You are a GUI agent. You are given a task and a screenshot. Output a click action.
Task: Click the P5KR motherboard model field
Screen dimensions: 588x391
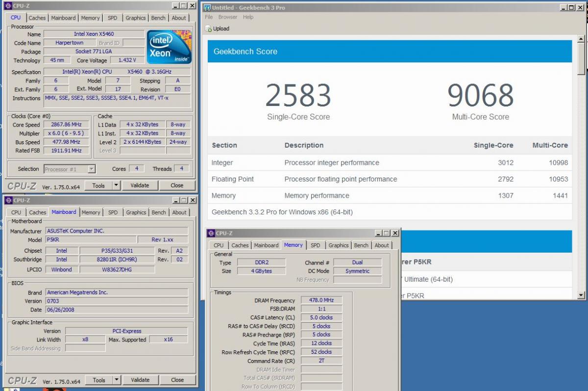click(91, 240)
